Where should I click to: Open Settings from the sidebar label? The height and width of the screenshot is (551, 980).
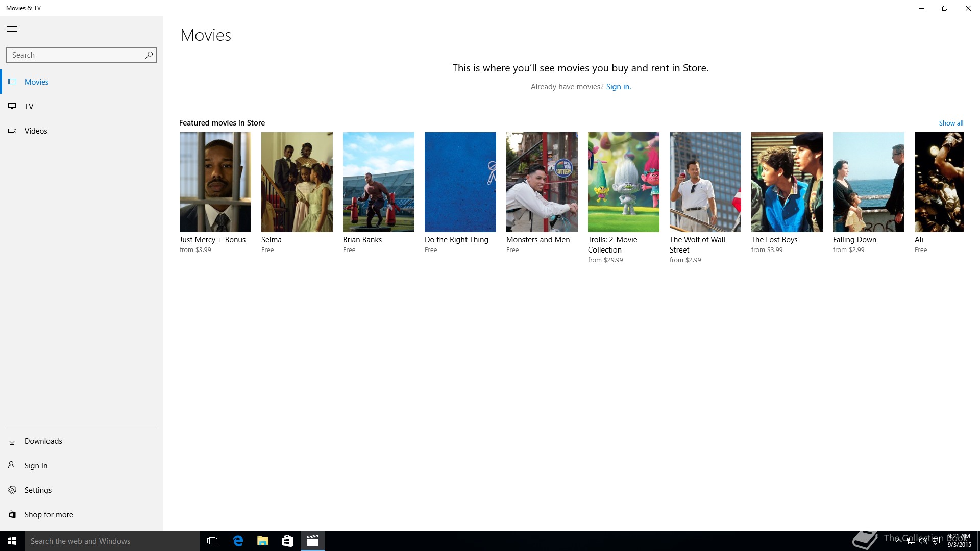click(38, 490)
